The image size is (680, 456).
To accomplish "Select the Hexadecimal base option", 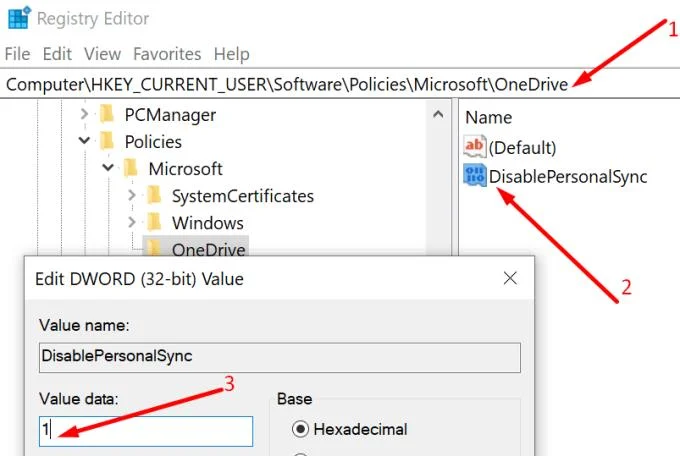I will (350, 429).
